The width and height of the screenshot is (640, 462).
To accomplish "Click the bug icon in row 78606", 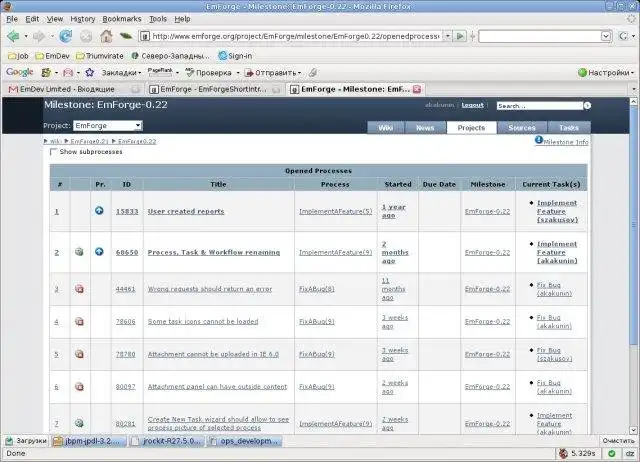I will point(80,322).
